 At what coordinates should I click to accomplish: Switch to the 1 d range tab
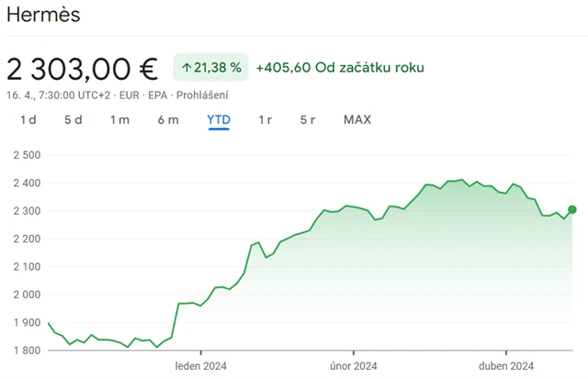pyautogui.click(x=28, y=120)
